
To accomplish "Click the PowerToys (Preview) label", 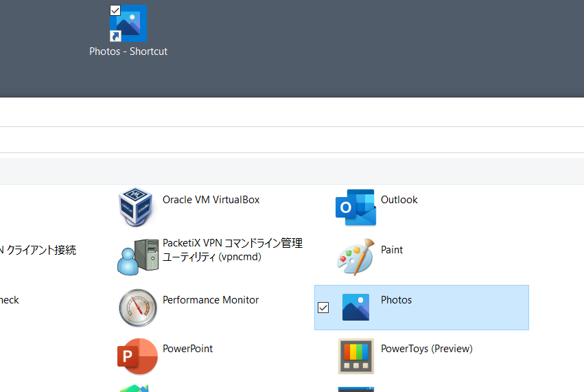I will pos(426,349).
